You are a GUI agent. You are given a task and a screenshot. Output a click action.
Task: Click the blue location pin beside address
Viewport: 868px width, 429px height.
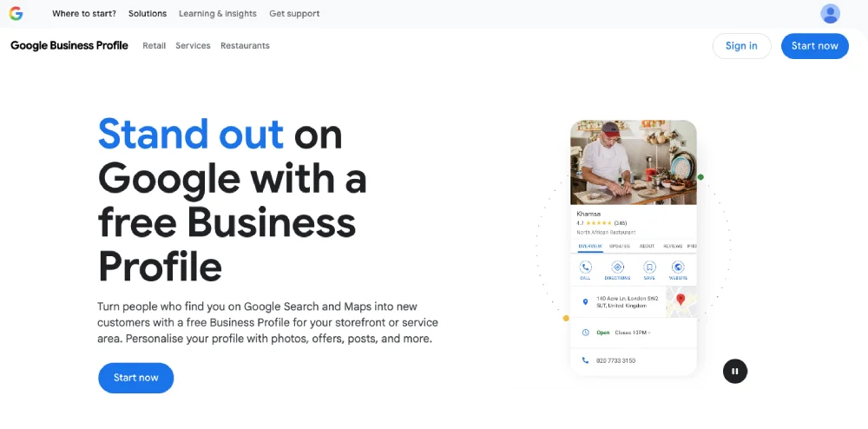coord(585,301)
